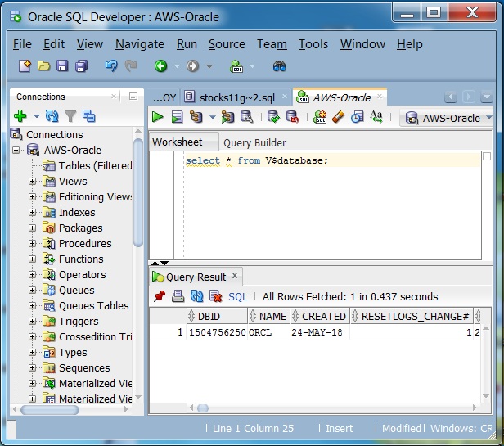Viewport: 504px width, 446px height.
Task: Click into the SQL worksheet editor line
Action: [x=332, y=160]
